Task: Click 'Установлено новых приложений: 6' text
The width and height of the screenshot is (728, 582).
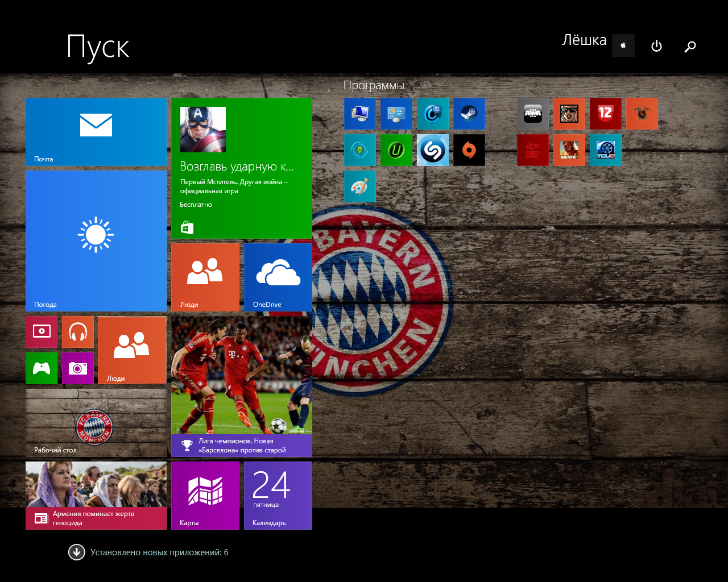Action: coord(159,552)
